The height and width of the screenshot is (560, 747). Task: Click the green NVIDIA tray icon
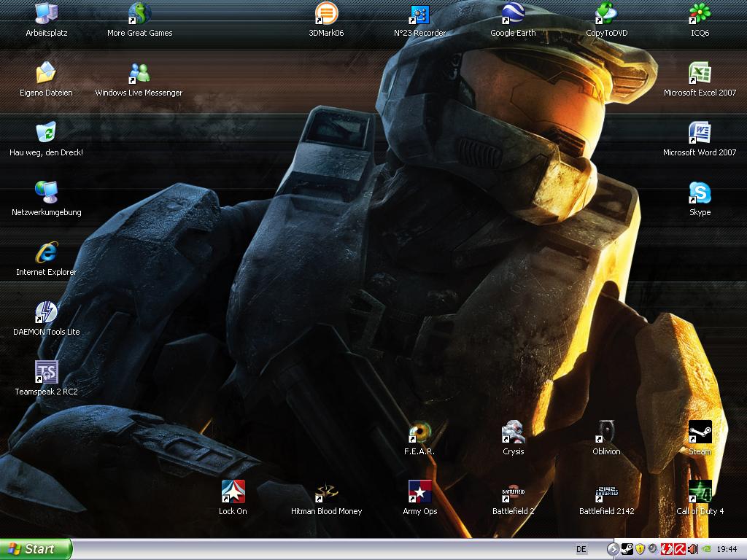coord(706,549)
